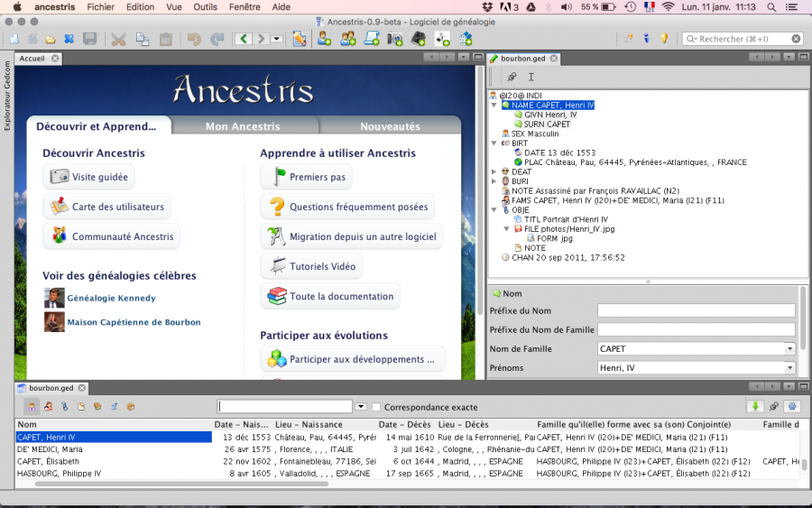812x508 pixels.
Task: Click the gear settings icon in table toolbar
Action: pos(792,407)
